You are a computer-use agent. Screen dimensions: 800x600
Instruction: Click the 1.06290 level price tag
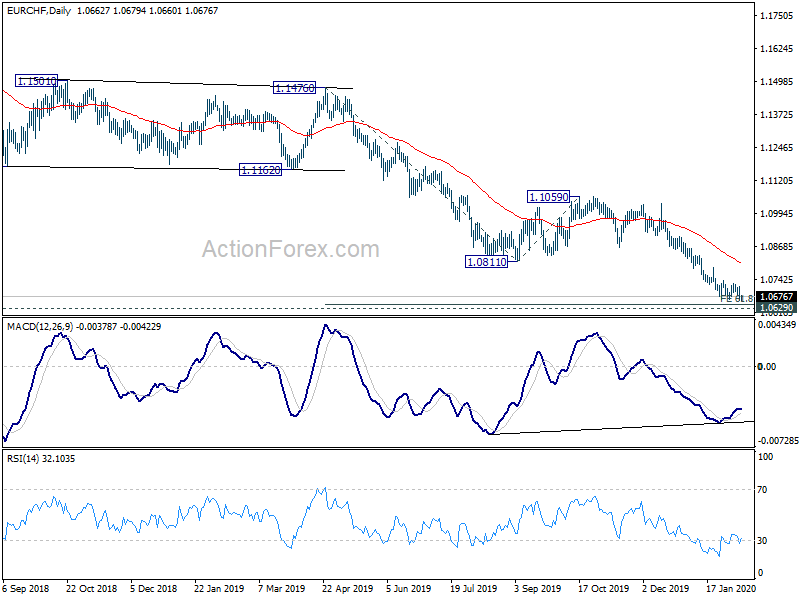pyautogui.click(x=777, y=307)
